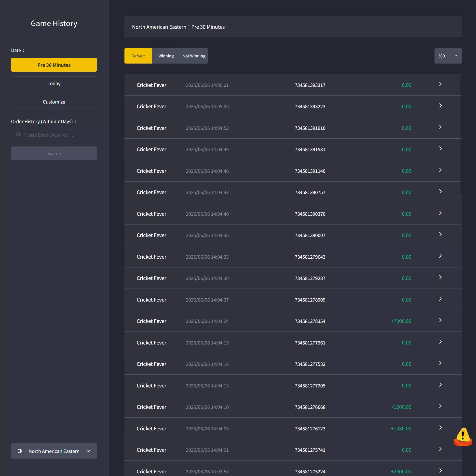Click arrow next to order 734581276668
This screenshot has width=476, height=476.
click(440, 406)
